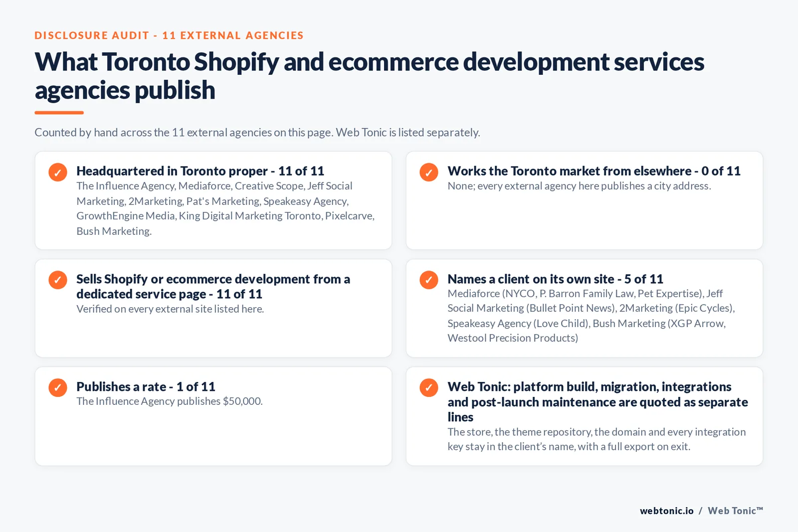
Task: Click the main title 'What Toronto Shopify and ecommerce development services agencies publish'
Action: tap(369, 76)
